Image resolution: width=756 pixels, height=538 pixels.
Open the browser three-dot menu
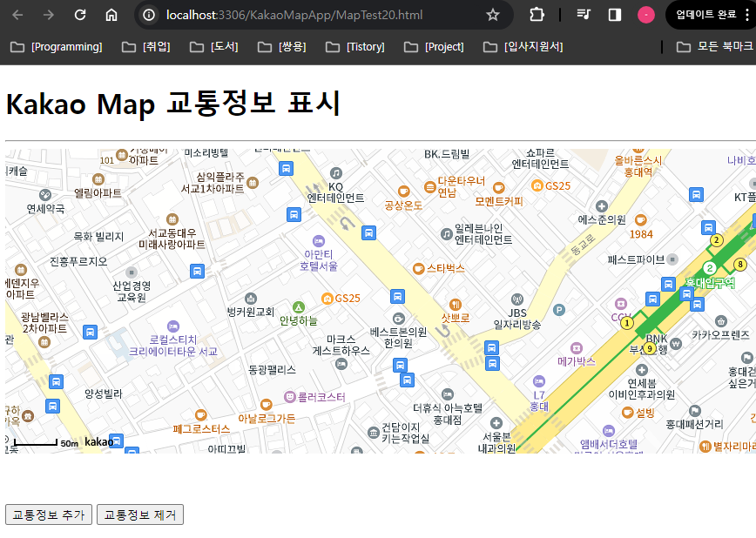(747, 15)
